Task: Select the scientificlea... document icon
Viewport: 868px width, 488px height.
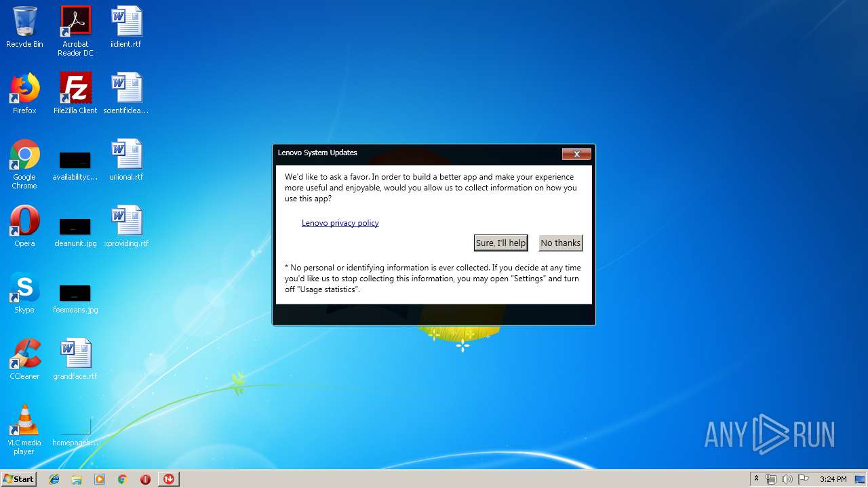Action: pyautogui.click(x=126, y=94)
